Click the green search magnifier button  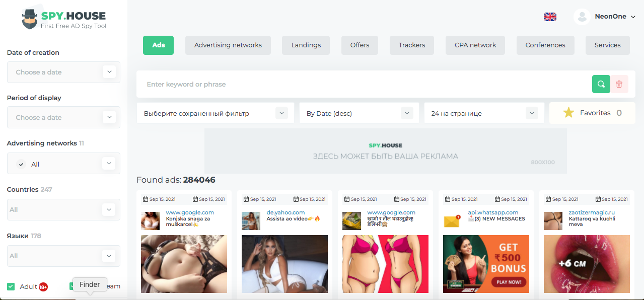coord(601,84)
